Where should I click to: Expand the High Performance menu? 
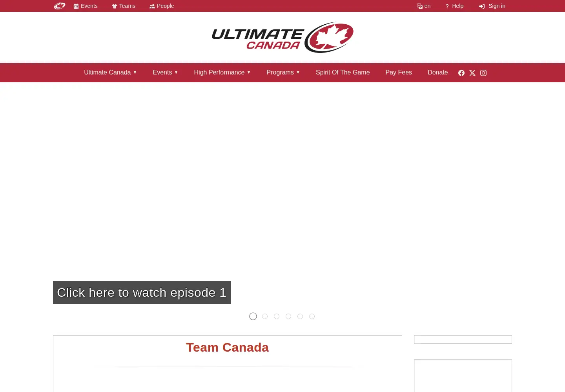point(222,73)
